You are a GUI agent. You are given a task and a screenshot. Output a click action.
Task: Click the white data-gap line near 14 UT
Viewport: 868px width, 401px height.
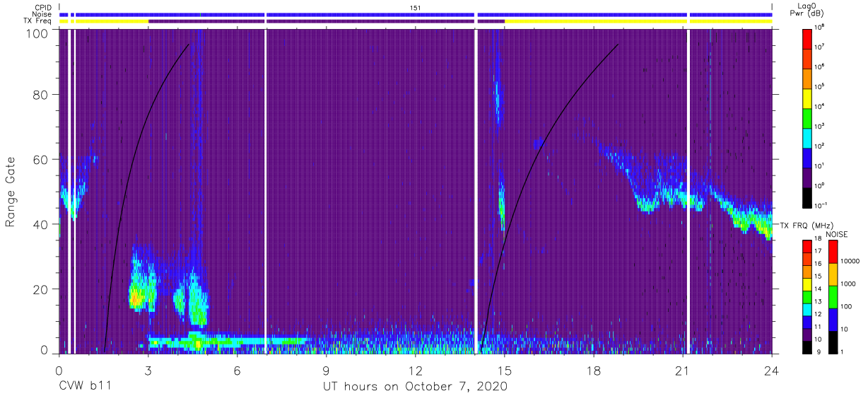pyautogui.click(x=476, y=191)
